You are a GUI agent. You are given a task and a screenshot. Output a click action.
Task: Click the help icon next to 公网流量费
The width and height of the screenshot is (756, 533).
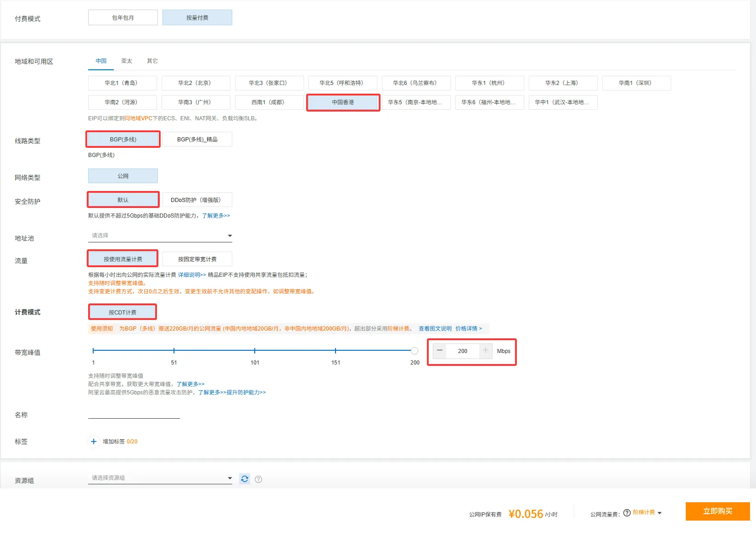(627, 513)
